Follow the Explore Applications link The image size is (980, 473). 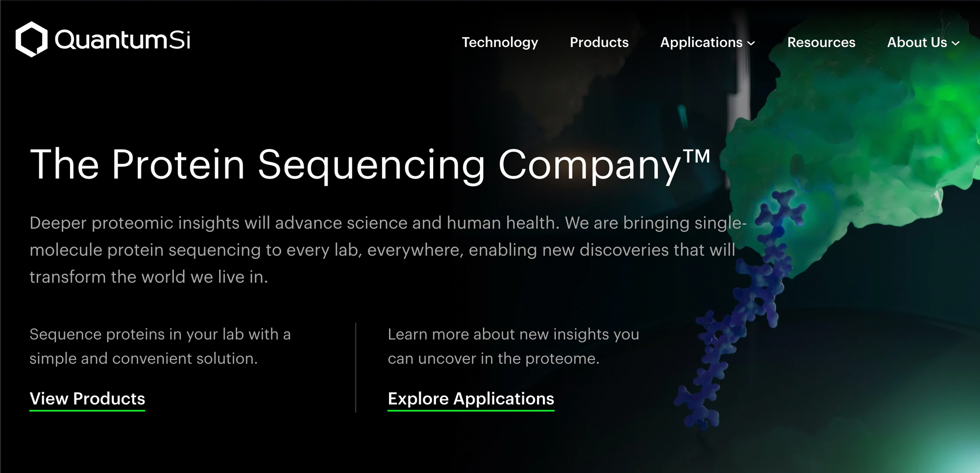click(x=471, y=398)
